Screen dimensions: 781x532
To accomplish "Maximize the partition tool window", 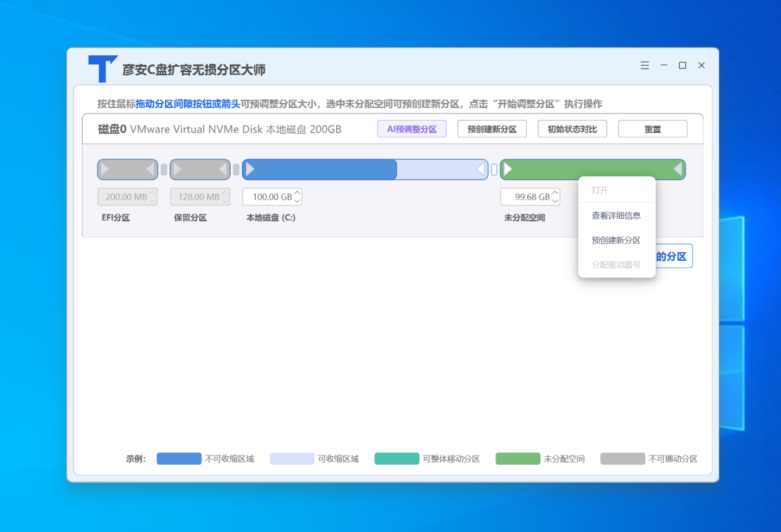I will click(682, 65).
